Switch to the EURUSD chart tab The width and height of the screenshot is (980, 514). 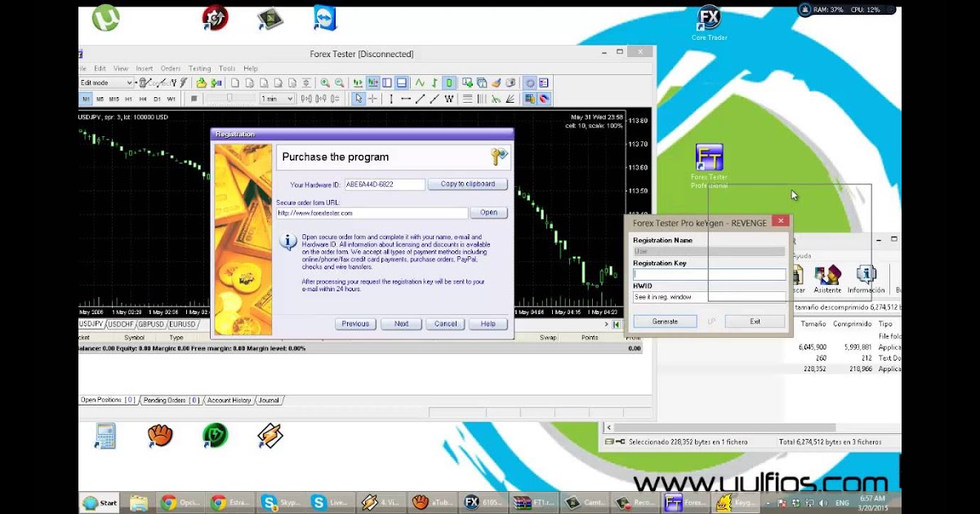[182, 324]
